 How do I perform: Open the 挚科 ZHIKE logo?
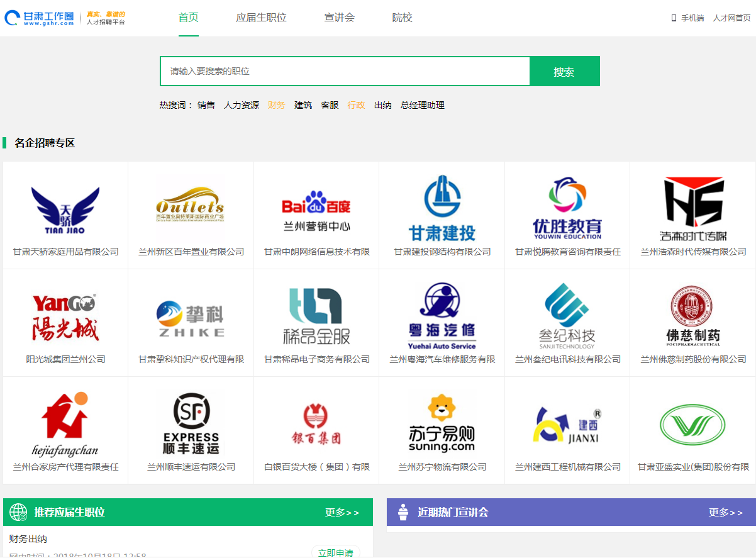click(191, 320)
